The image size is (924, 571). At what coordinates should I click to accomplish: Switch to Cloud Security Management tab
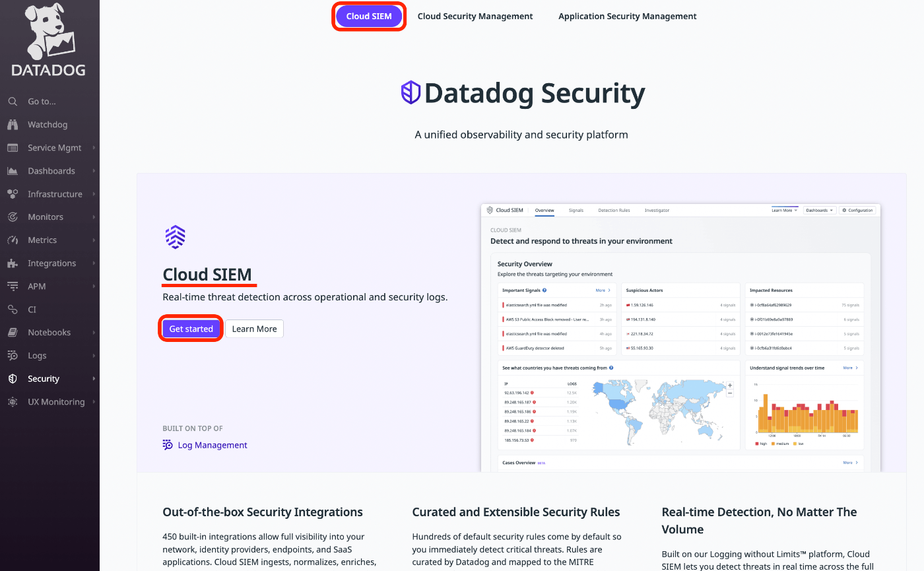coord(475,16)
